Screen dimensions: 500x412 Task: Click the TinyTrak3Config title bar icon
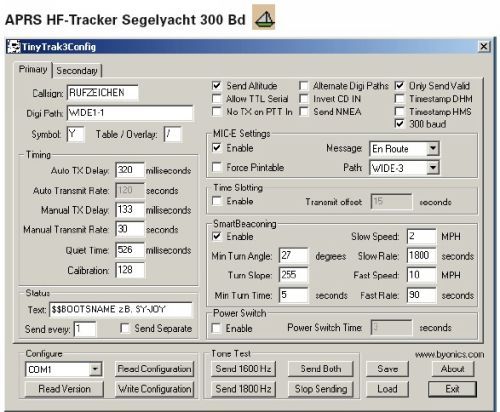14,47
